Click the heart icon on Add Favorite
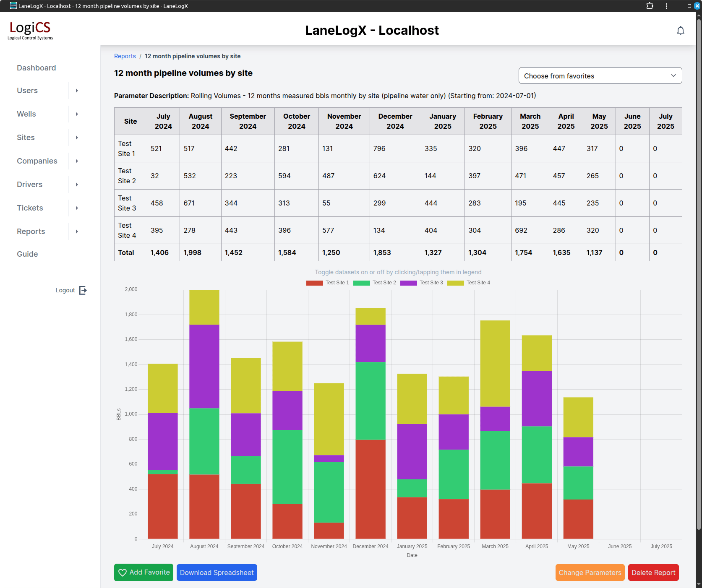Viewport: 702px width, 588px height. pyautogui.click(x=123, y=572)
